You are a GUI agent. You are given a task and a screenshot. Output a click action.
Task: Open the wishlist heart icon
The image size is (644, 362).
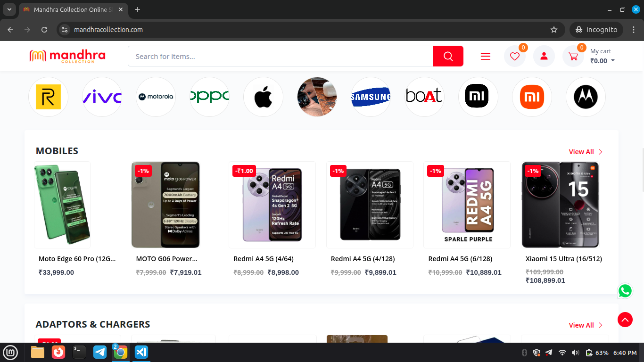515,56
